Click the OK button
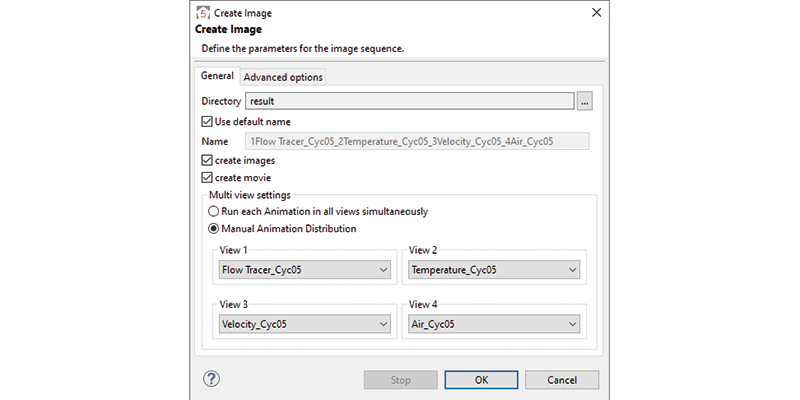 [x=481, y=380]
